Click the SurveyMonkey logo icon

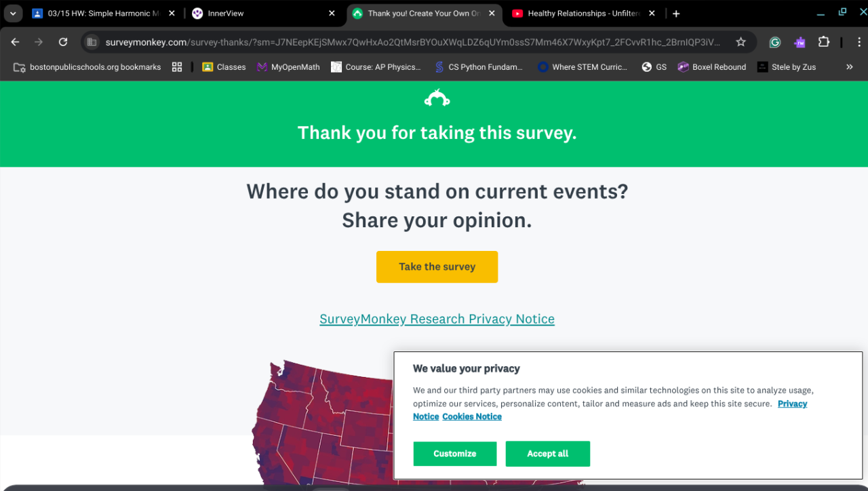tap(437, 99)
